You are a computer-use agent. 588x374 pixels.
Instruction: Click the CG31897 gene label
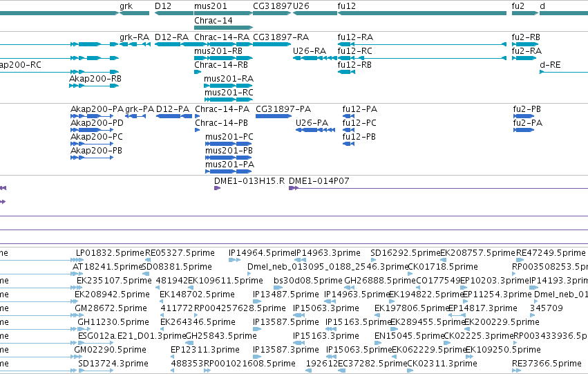coord(273,6)
